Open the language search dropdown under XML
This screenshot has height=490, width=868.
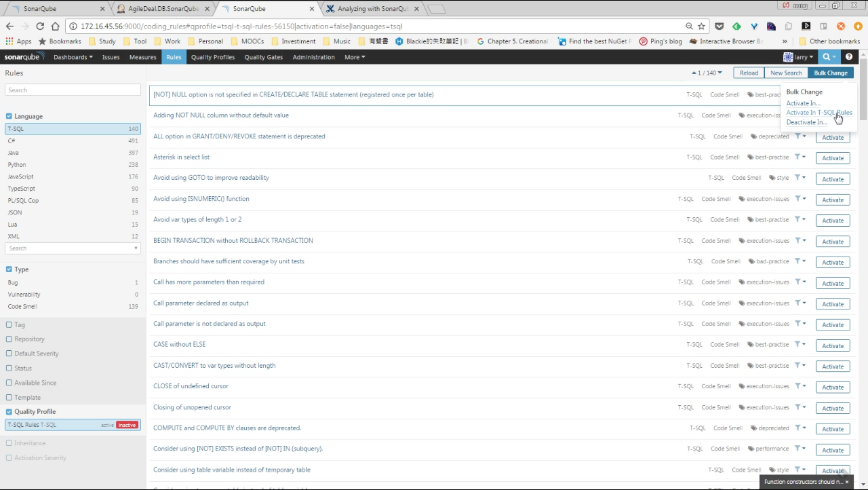73,248
